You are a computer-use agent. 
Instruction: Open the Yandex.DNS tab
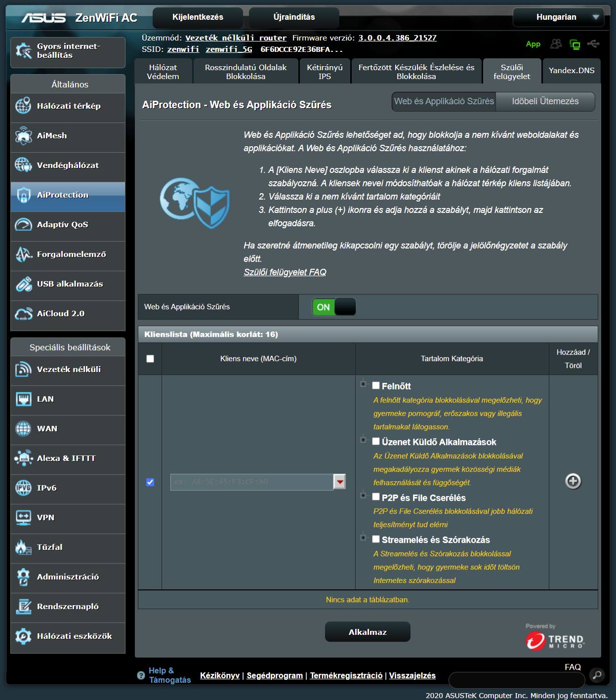pos(572,71)
